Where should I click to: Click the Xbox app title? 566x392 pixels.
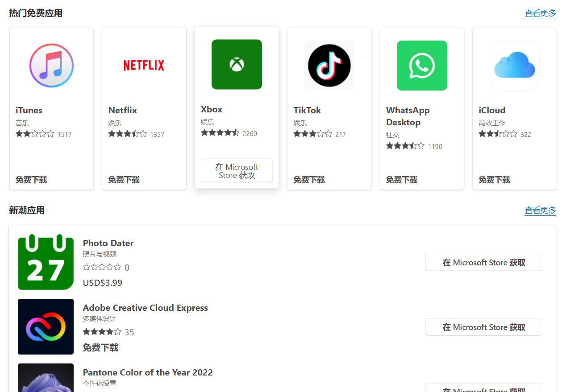click(x=212, y=109)
